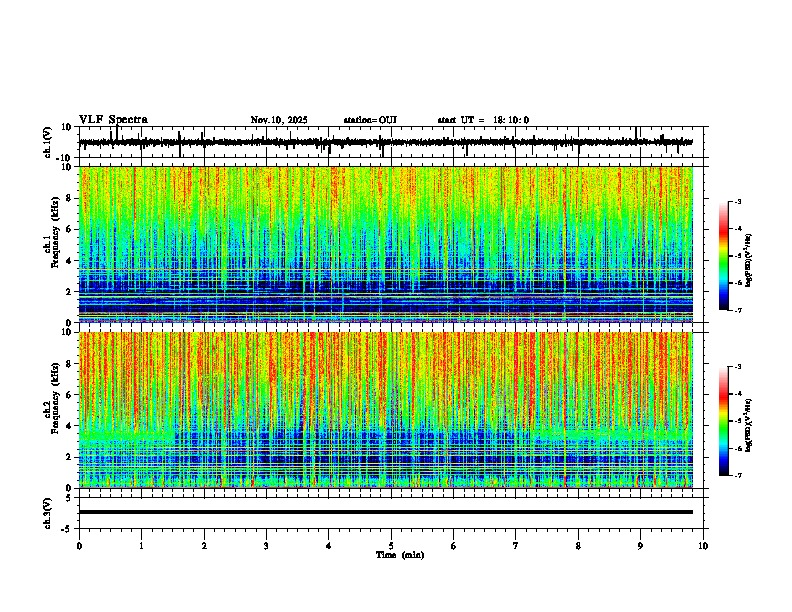The width and height of the screenshot is (792, 612).
Task: Click the "1" time axis tick label
Action: (x=141, y=546)
